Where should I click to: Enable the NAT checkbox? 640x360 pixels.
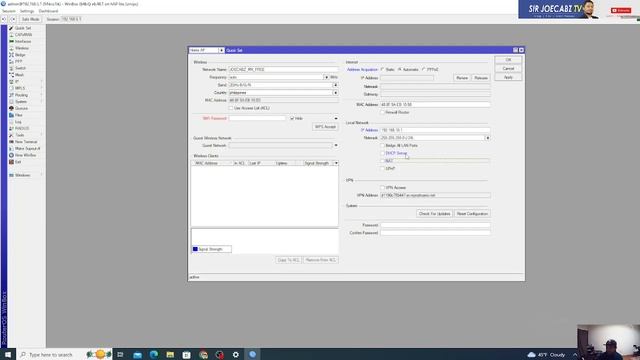click(382, 161)
